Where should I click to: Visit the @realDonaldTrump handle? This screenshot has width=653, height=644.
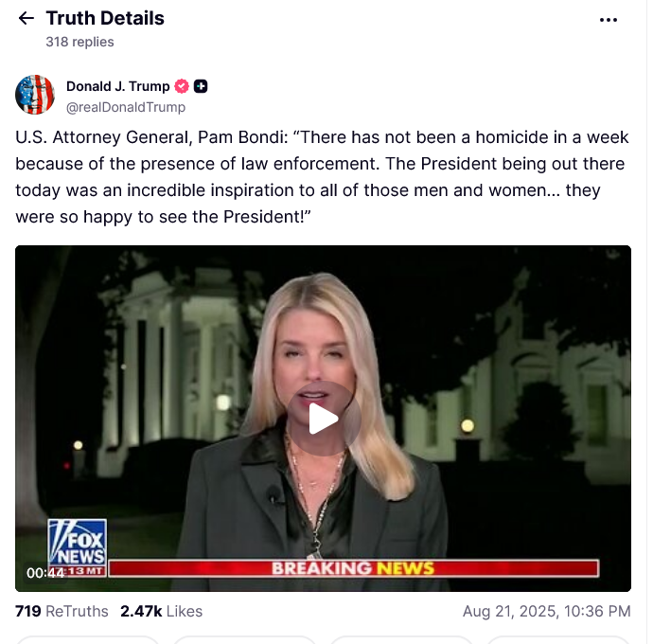tap(126, 108)
